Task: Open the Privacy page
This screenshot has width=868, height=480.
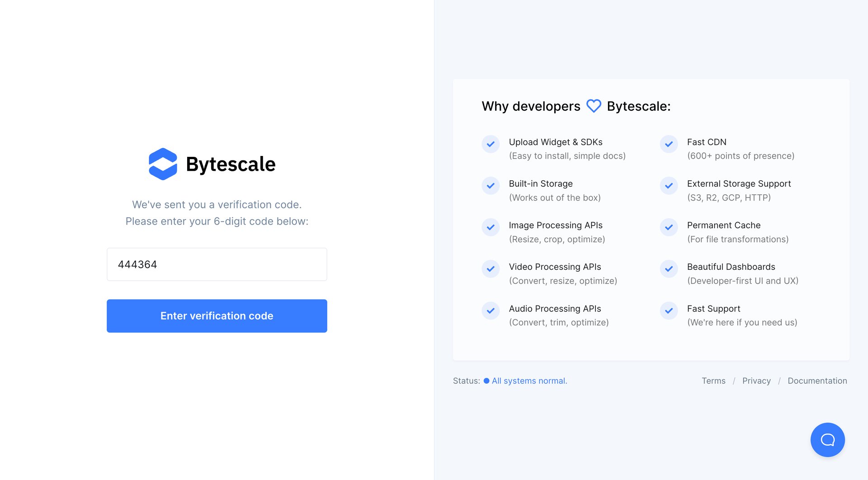Action: [756, 381]
